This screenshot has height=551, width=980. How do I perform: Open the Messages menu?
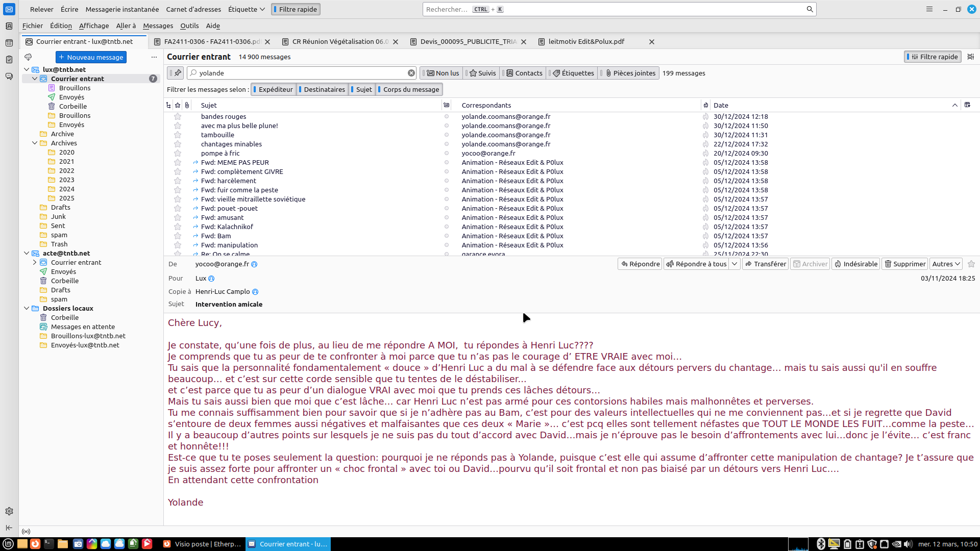tap(158, 26)
